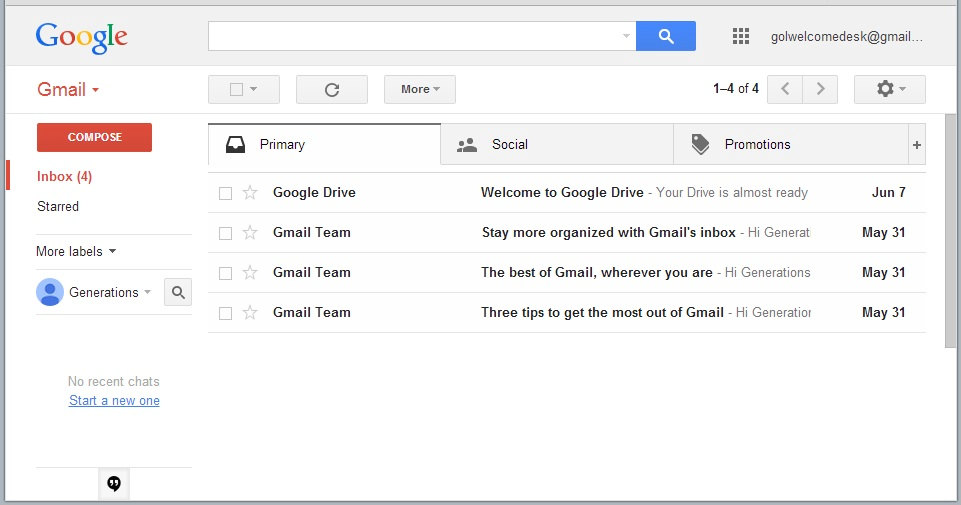Refresh the inbox with the reload icon
The height and width of the screenshot is (505, 961).
point(332,89)
